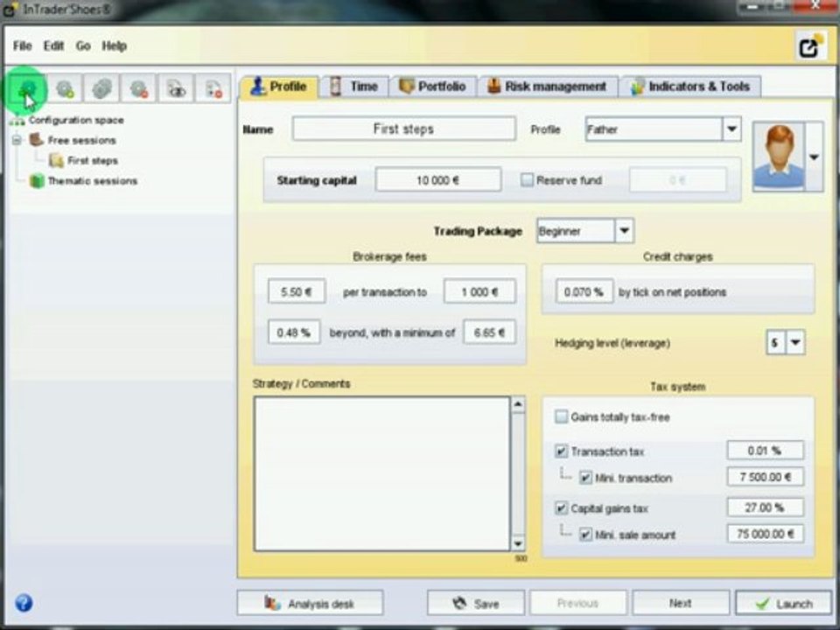Click the 0.01 % transaction tax field
The width and height of the screenshot is (840, 630).
click(x=765, y=451)
